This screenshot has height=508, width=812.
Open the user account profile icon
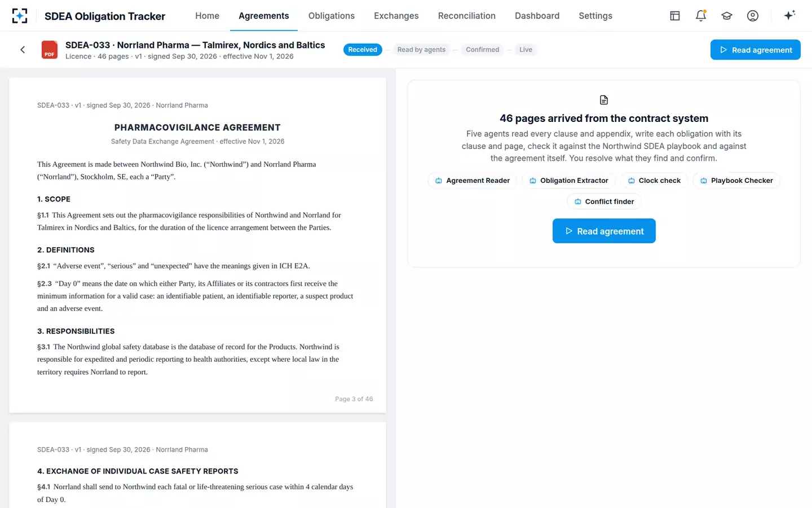753,16
